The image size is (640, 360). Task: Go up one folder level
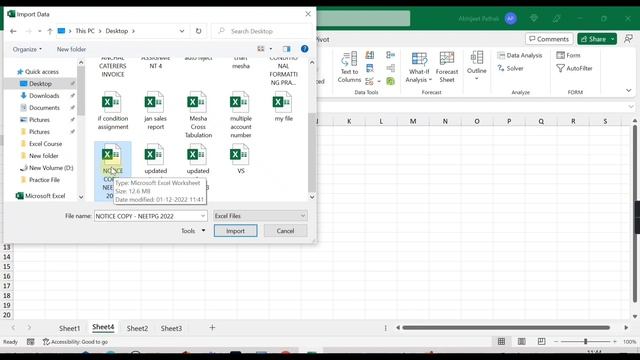pyautogui.click(x=49, y=31)
